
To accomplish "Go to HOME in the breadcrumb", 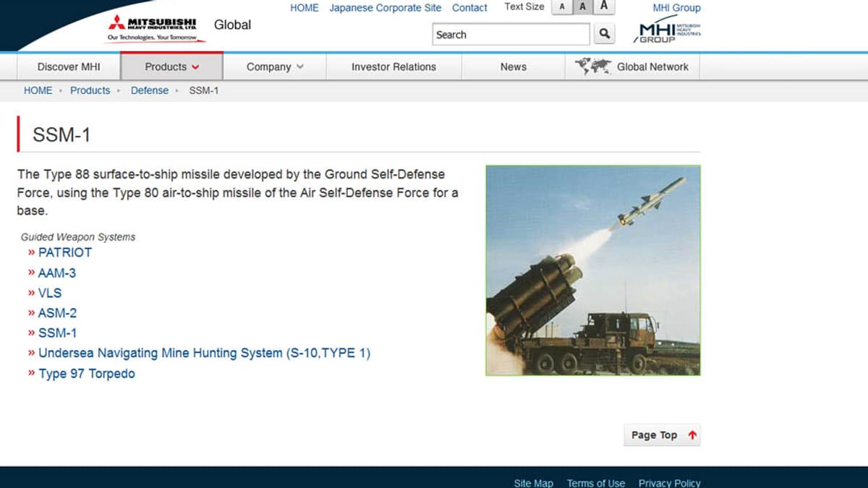I will point(38,90).
